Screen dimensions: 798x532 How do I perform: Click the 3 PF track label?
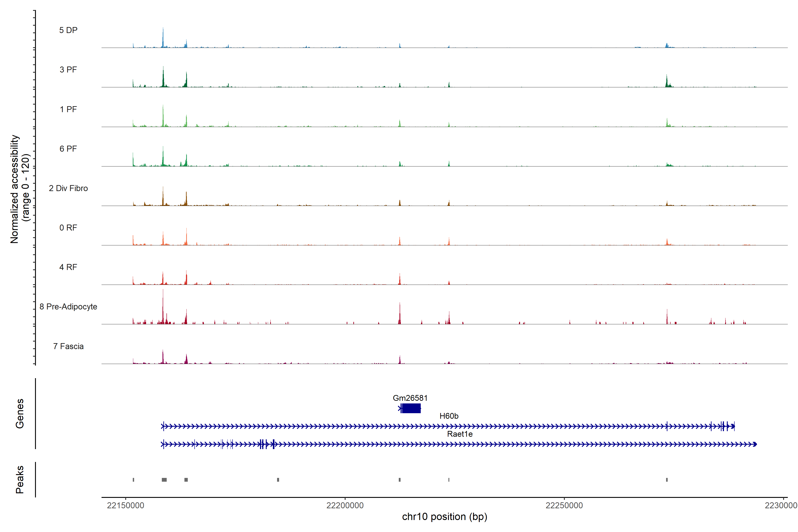[68, 70]
